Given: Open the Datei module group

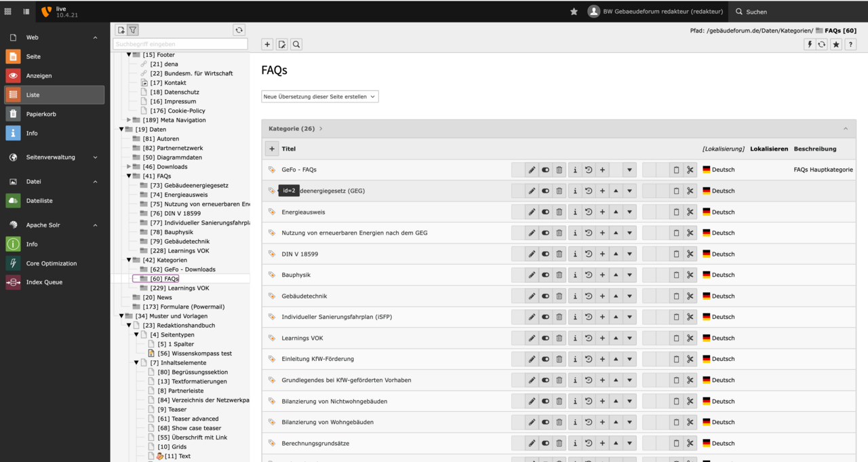Looking at the screenshot, I should (54, 182).
